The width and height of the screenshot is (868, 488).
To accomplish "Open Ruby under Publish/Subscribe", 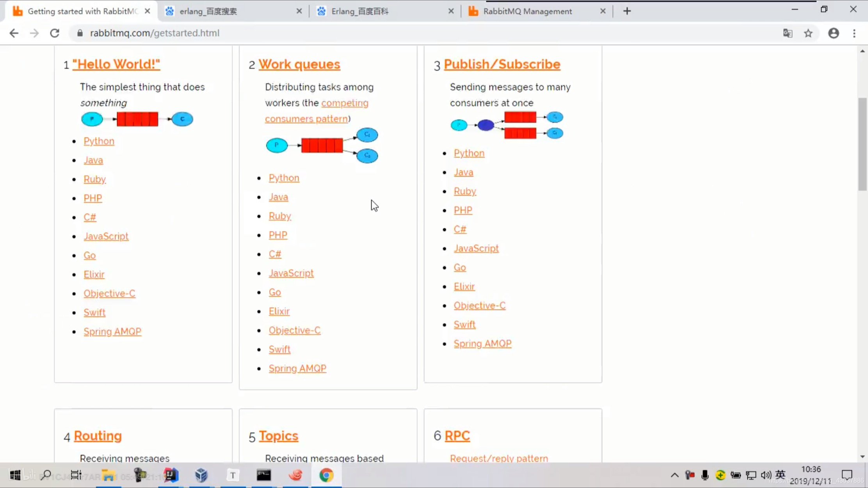I will [x=465, y=191].
